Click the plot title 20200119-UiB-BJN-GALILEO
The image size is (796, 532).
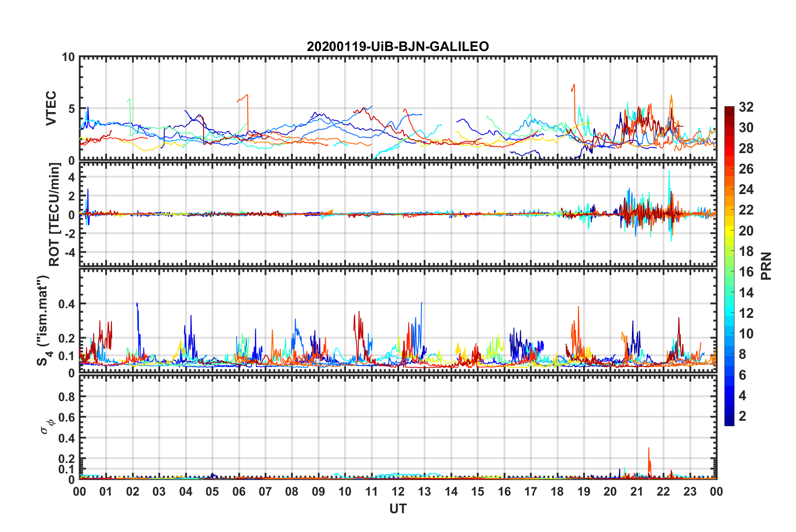pos(398,46)
